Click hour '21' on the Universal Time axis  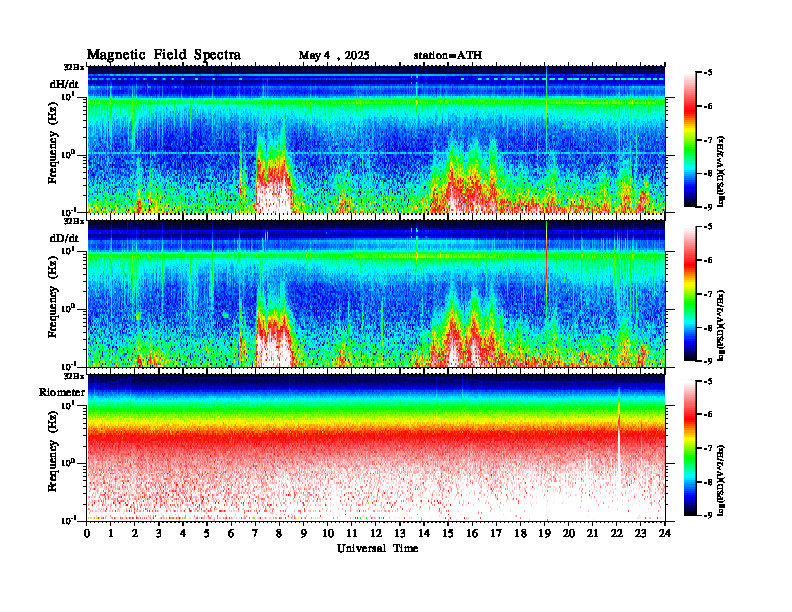[x=593, y=534]
